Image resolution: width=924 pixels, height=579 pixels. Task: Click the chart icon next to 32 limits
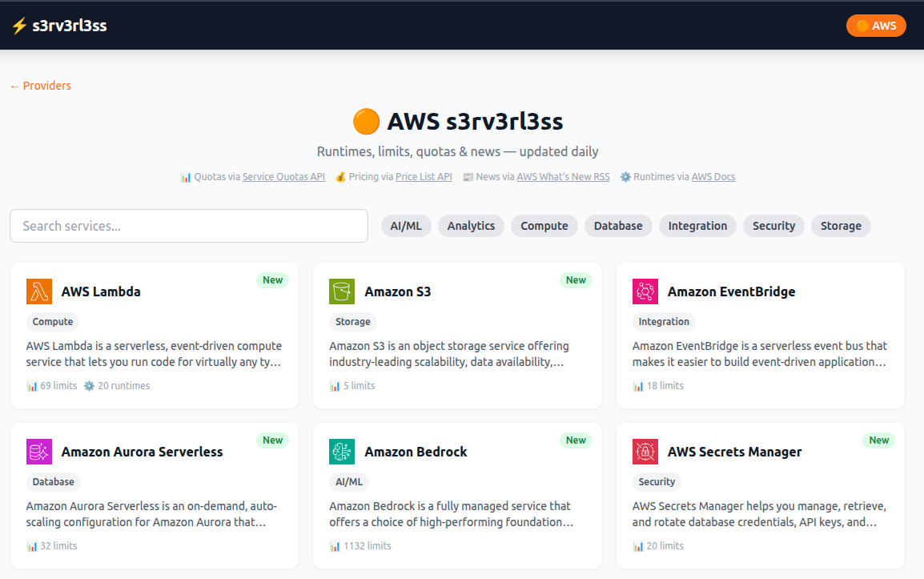pos(32,546)
